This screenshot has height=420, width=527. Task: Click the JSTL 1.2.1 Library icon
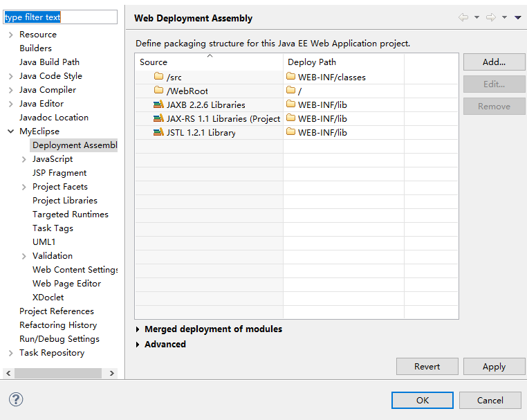click(159, 132)
